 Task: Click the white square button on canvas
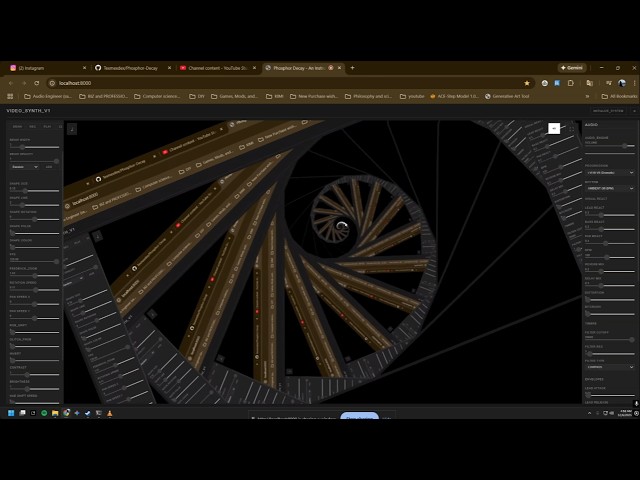[554, 128]
